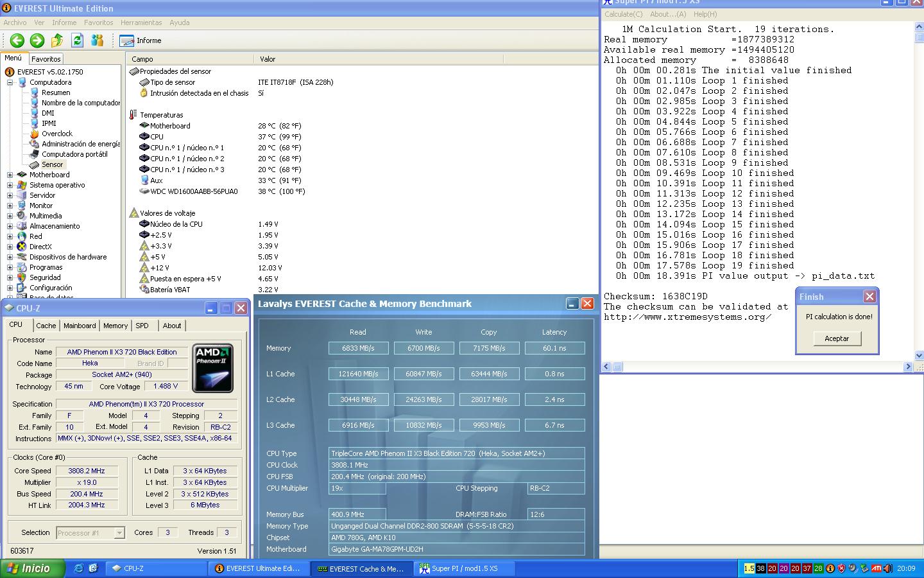924x578 pixels.
Task: Expand the DirectX tree node
Action: pyautogui.click(x=10, y=247)
